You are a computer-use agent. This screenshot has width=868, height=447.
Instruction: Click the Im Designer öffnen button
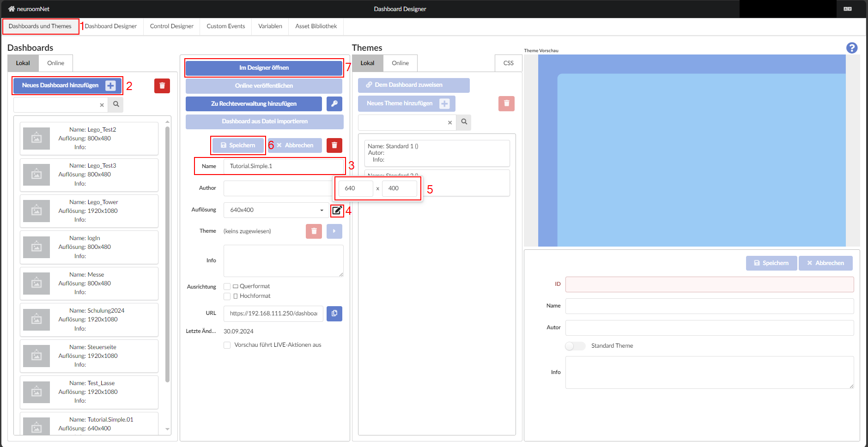[264, 68]
